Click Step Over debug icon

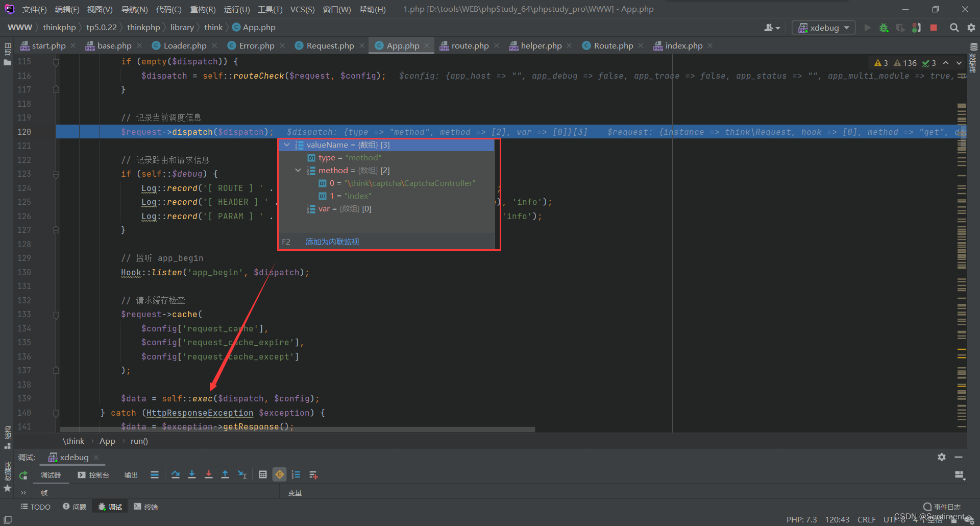(176, 475)
